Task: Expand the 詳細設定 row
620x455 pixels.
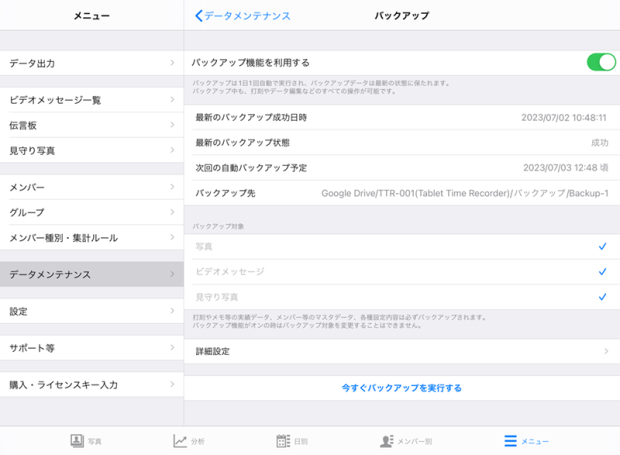Action: click(x=401, y=351)
